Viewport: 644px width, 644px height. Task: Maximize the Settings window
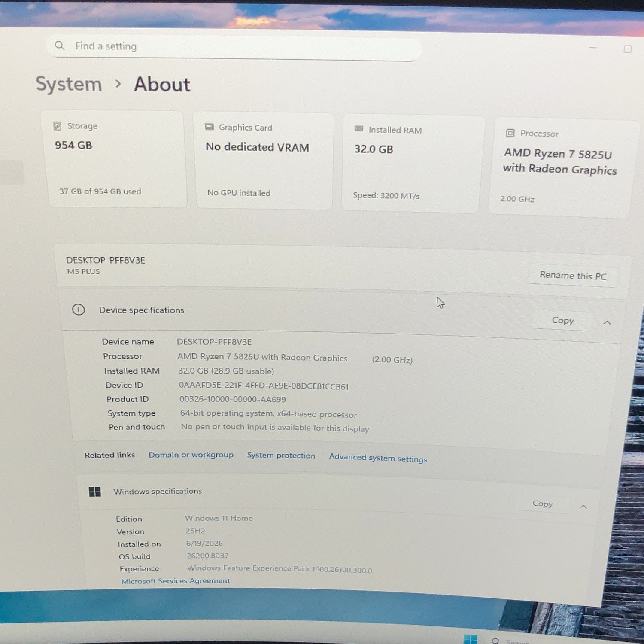[628, 49]
